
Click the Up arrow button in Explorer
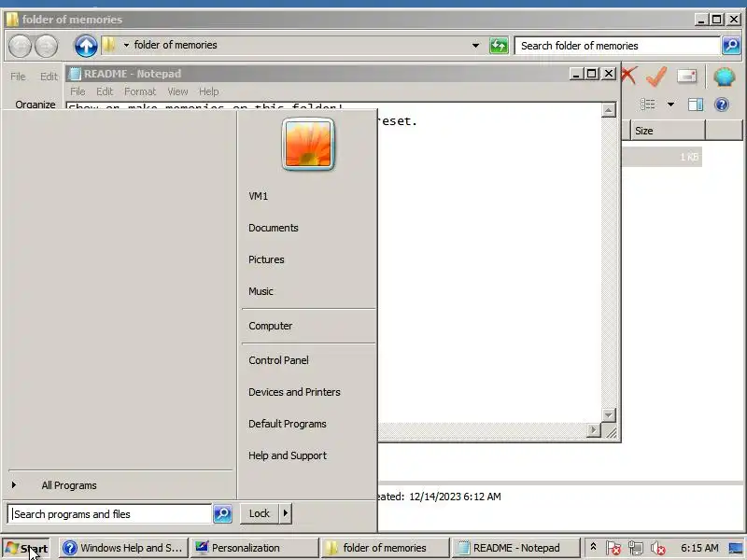coord(86,46)
